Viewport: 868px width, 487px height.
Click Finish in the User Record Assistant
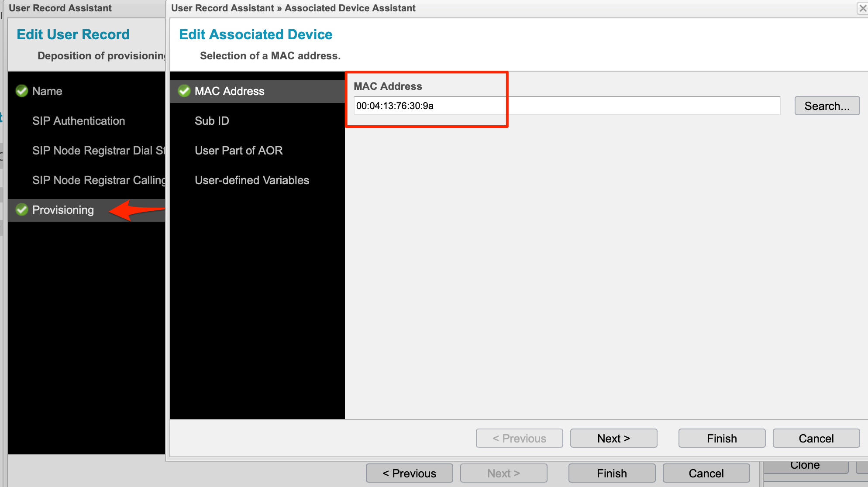click(612, 473)
